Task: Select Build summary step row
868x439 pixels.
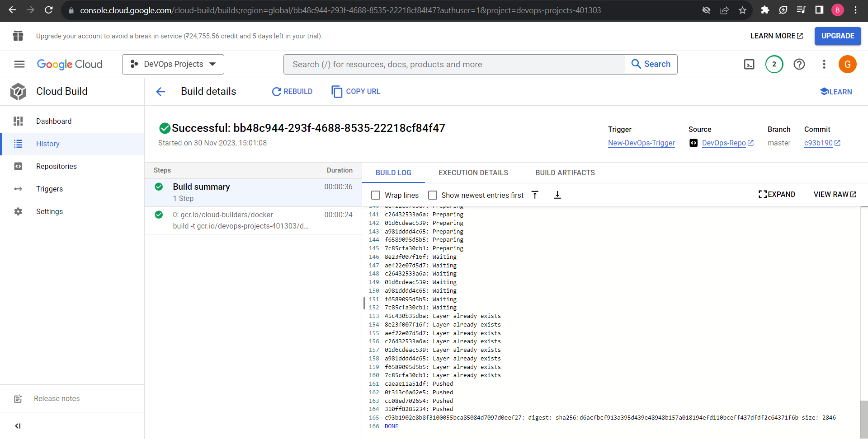Action: 253,192
